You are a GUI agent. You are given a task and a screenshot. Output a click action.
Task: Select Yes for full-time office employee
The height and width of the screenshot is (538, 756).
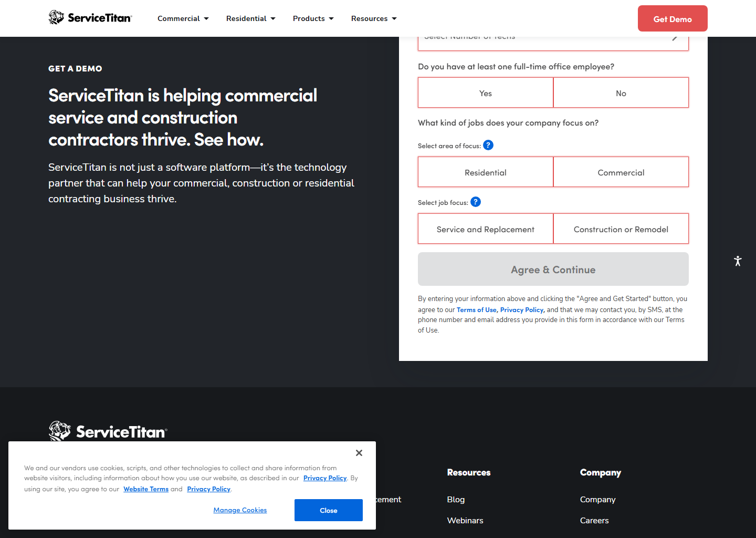(x=486, y=93)
